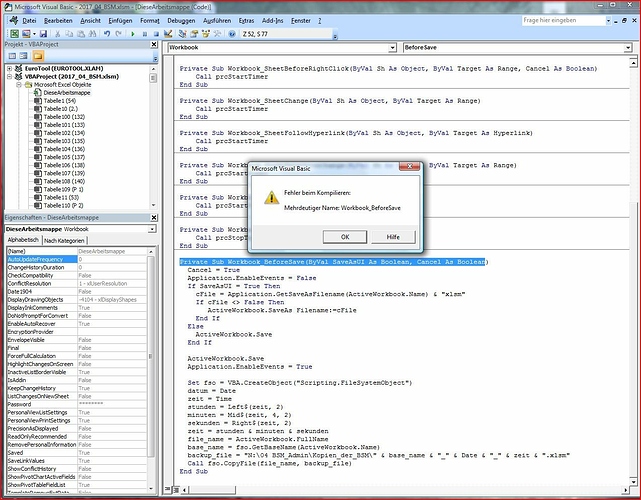The width and height of the screenshot is (641, 500).
Task: Expand the EuroTool (EUROTOOL.XLAM) project node
Action: click(x=10, y=68)
